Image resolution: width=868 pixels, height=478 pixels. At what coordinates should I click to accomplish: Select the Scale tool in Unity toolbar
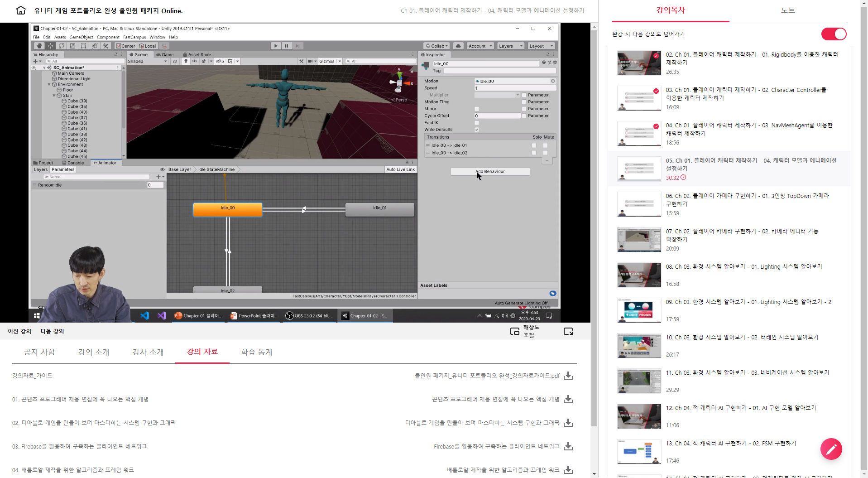pos(72,46)
